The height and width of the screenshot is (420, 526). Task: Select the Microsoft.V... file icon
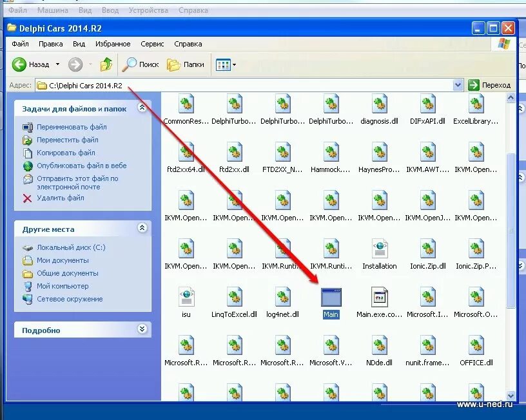point(331,345)
